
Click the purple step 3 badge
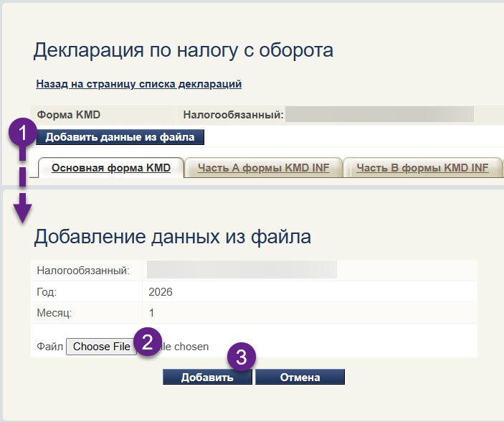point(242,358)
